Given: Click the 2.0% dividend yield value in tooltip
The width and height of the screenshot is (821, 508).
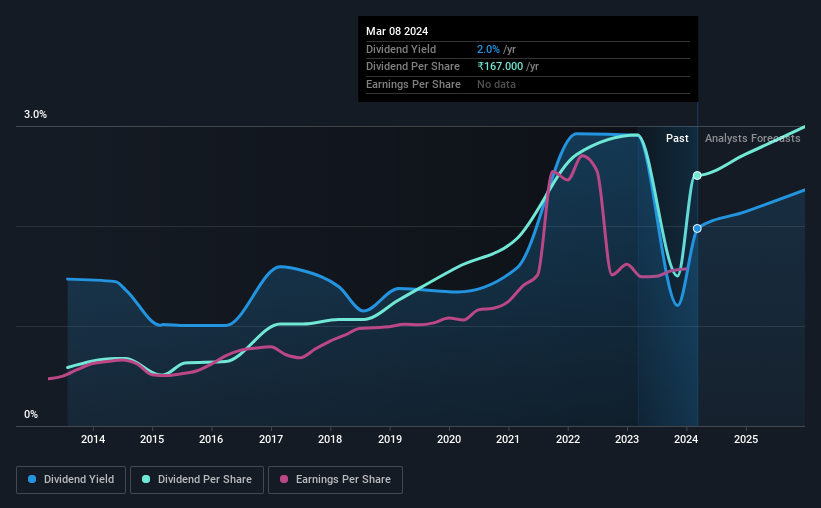Looking at the screenshot, I should tap(488, 49).
